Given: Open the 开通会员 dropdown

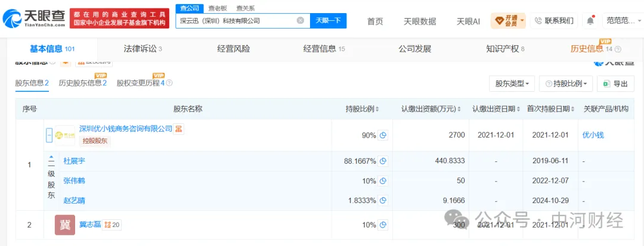Looking at the screenshot, I should tap(508, 20).
